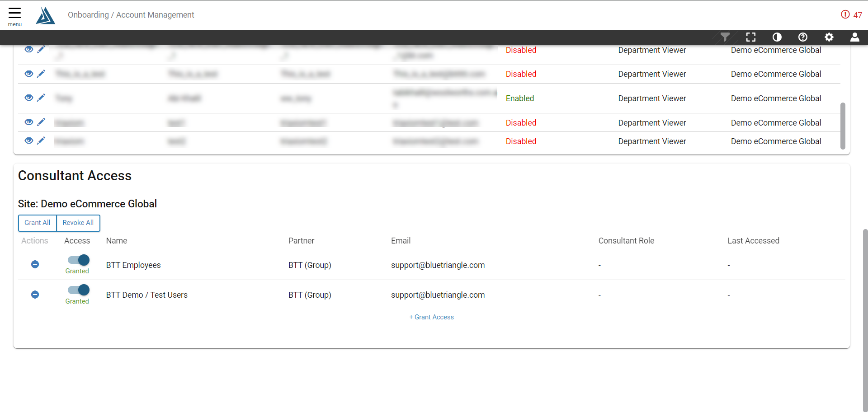View user in the Enabled row
Viewport: 868px width, 412px height.
(x=29, y=98)
